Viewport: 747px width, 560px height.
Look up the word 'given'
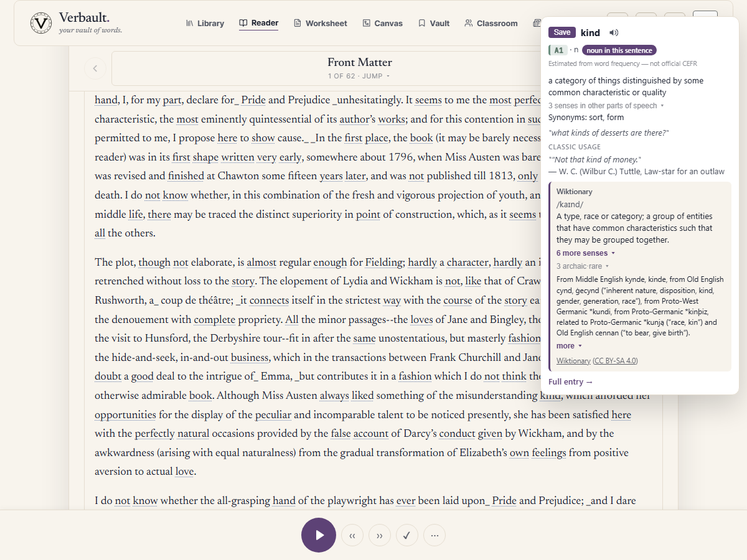pyautogui.click(x=490, y=434)
